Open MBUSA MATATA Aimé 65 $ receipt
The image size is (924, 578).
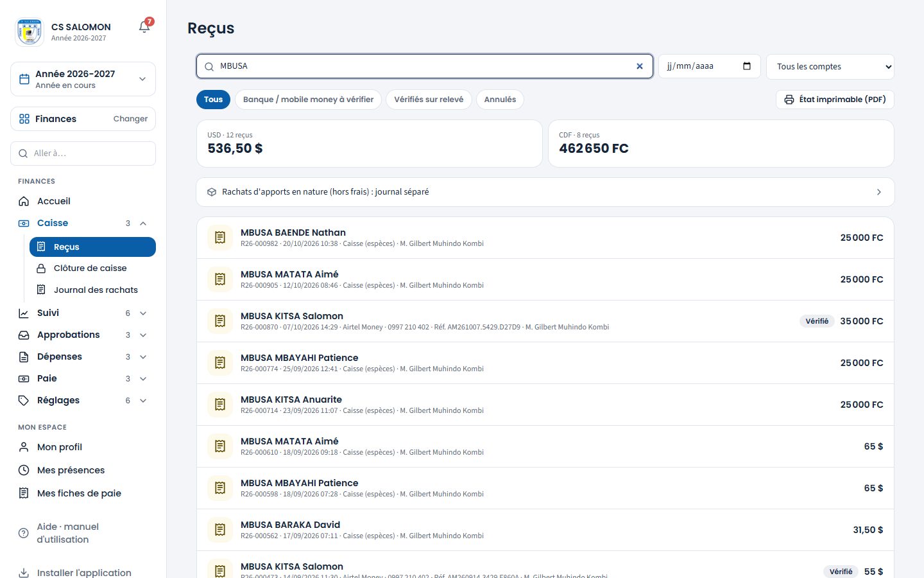[x=545, y=446]
